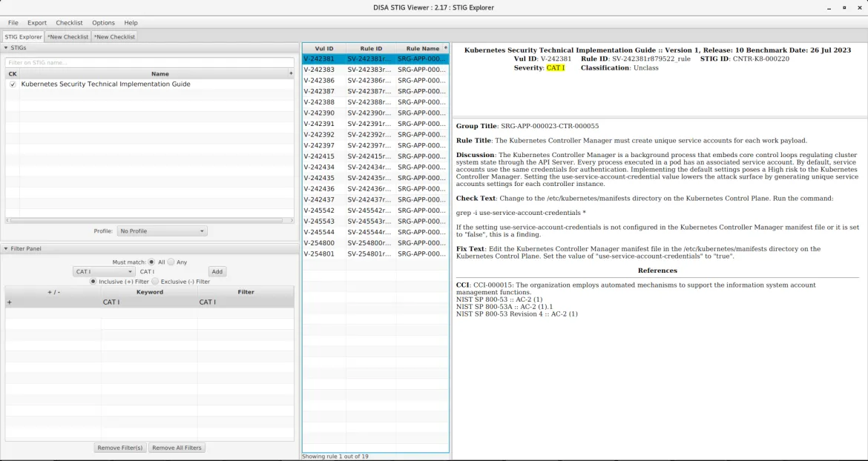868x461 pixels.
Task: Collapse the STIGs panel
Action: pos(7,47)
